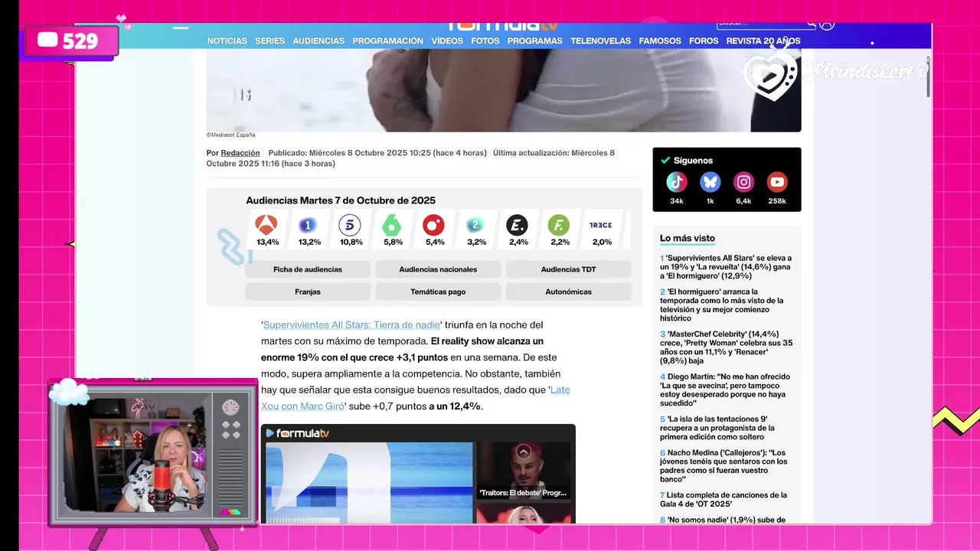Open the PROGRAMAS menu
Viewport: 980px width, 551px height.
tap(535, 41)
